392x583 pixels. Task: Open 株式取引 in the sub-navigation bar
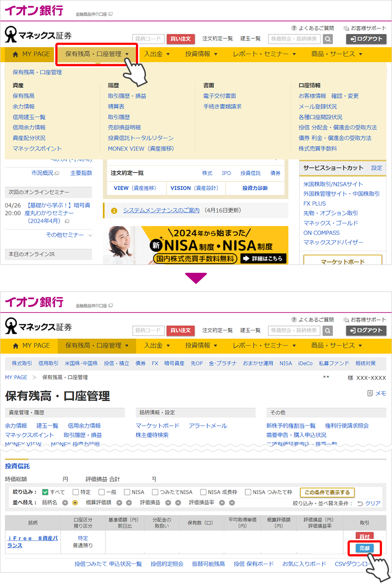22,363
